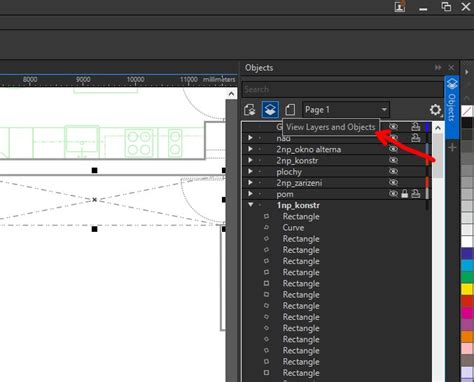Select the plochy layer name
This screenshot has width=474, height=382.
point(289,172)
